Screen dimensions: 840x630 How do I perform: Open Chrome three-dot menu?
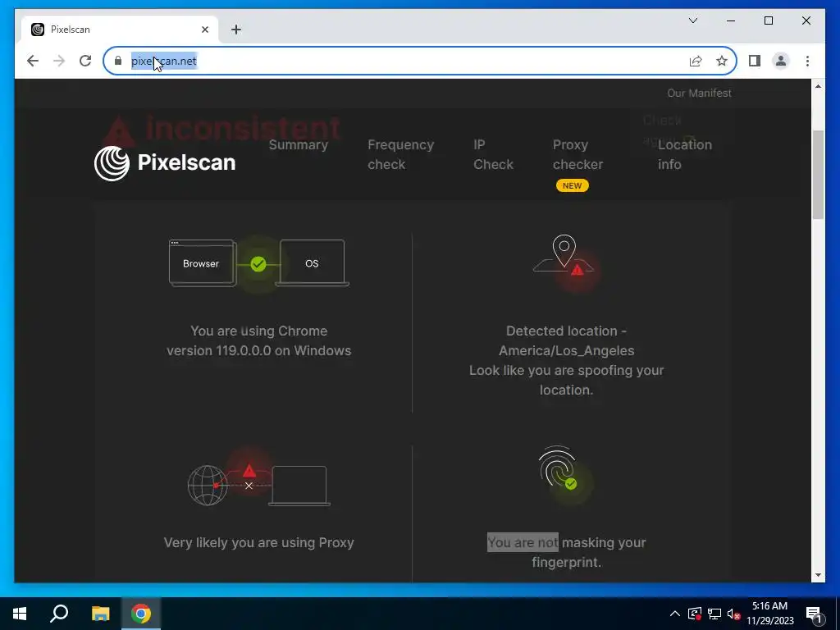pyautogui.click(x=807, y=61)
